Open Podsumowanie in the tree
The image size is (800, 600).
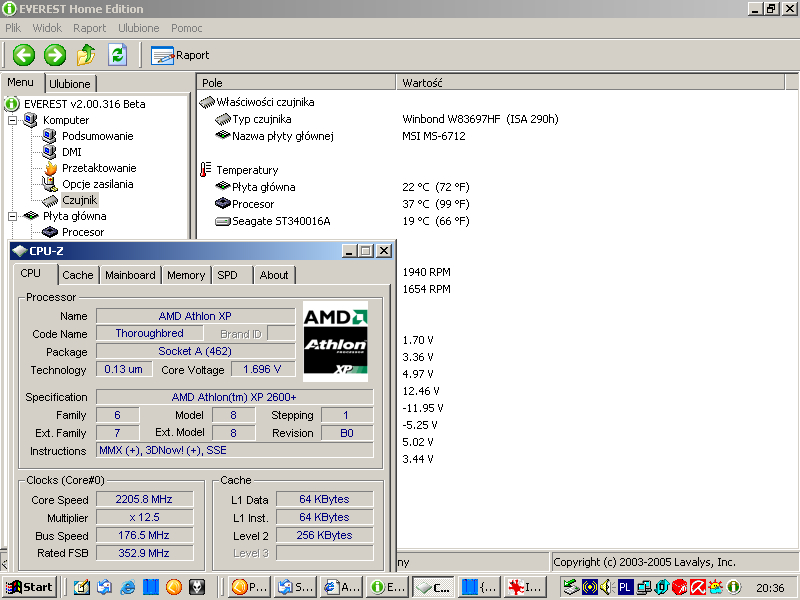pyautogui.click(x=97, y=136)
